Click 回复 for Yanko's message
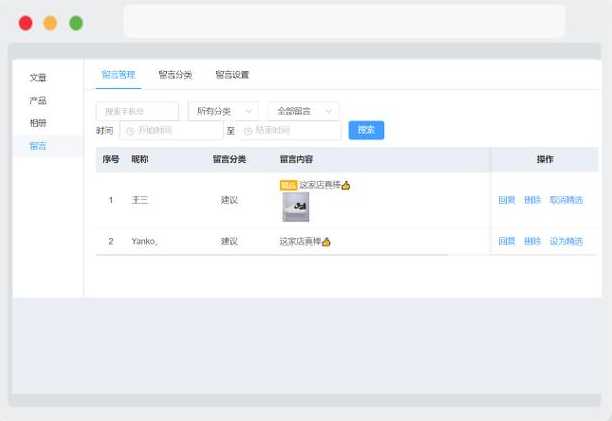Image resolution: width=612 pixels, height=421 pixels. pos(507,242)
